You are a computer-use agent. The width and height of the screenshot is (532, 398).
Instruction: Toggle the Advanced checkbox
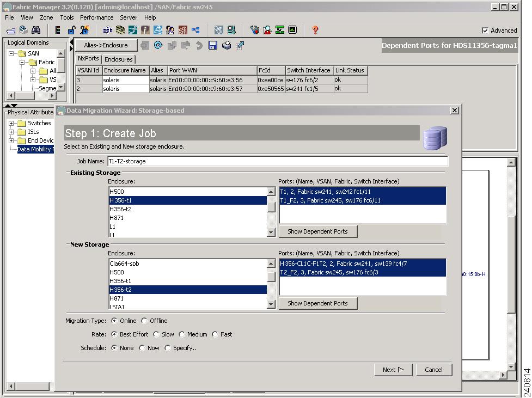pos(485,30)
